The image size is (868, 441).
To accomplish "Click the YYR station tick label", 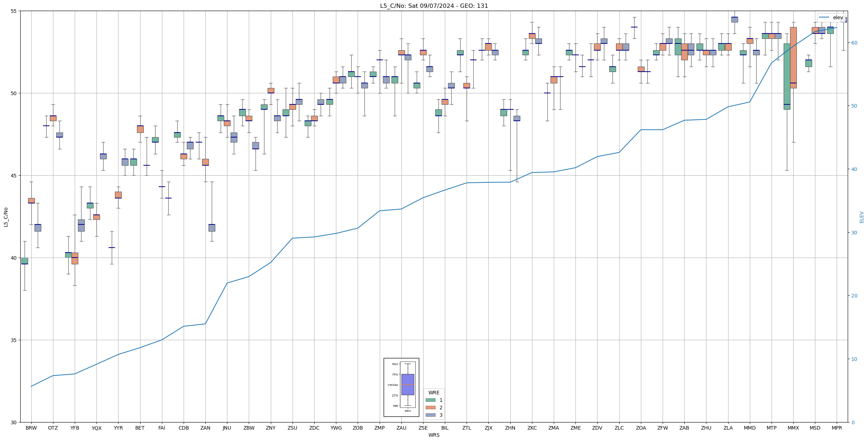I will pos(118,428).
